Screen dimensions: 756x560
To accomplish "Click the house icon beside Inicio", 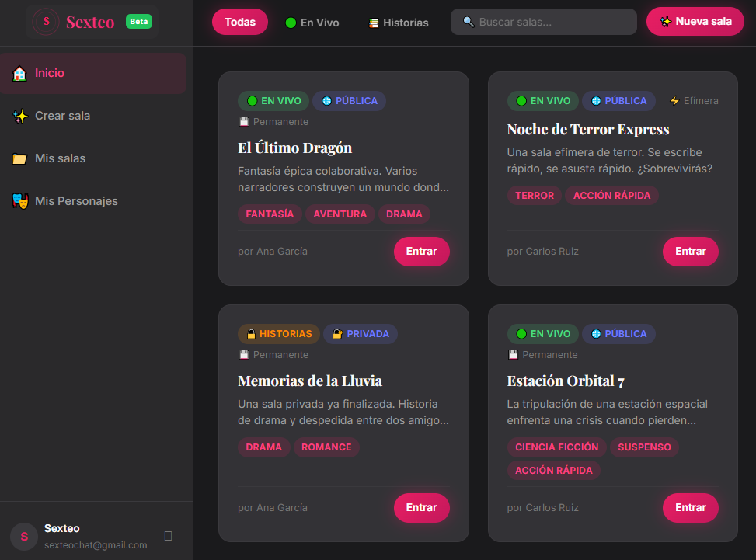I will tap(19, 73).
